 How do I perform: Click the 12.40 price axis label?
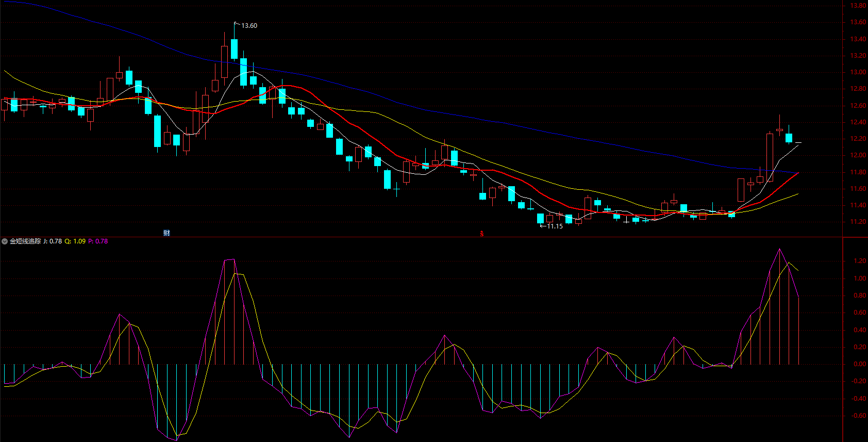coord(858,122)
